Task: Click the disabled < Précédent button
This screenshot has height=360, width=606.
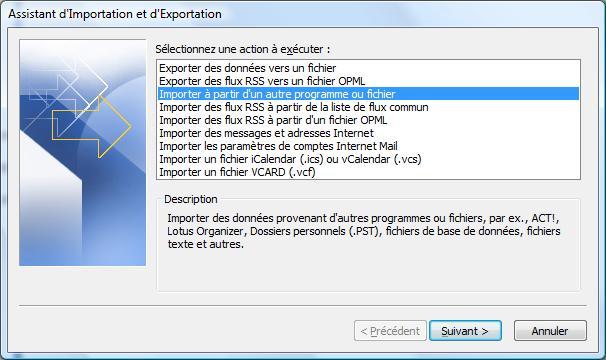Action: tap(390, 331)
